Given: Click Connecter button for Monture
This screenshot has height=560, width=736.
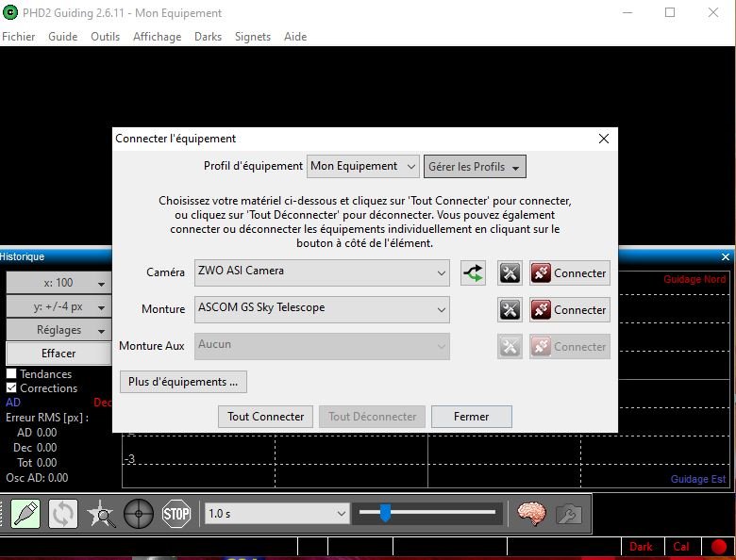Looking at the screenshot, I should (570, 309).
